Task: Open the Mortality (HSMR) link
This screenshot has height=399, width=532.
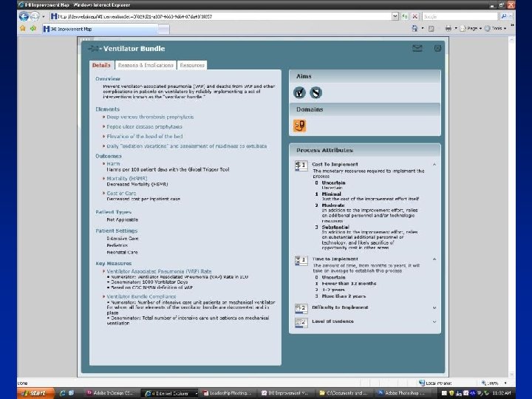Action: (127, 179)
